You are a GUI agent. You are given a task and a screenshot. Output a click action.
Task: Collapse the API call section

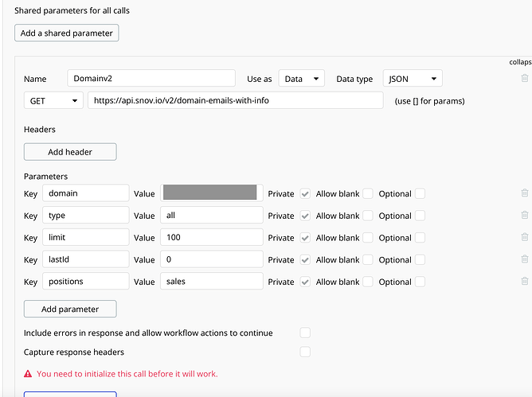click(520, 62)
